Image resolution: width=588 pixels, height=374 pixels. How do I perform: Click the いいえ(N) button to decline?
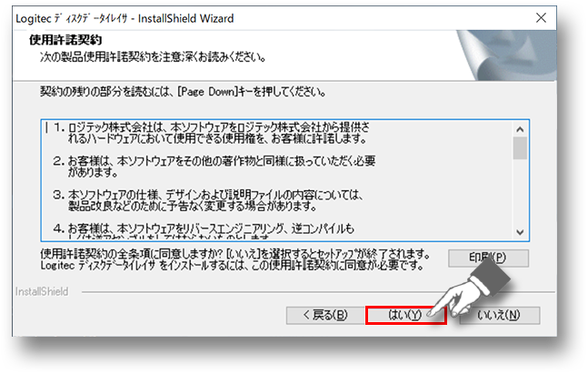coord(500,315)
